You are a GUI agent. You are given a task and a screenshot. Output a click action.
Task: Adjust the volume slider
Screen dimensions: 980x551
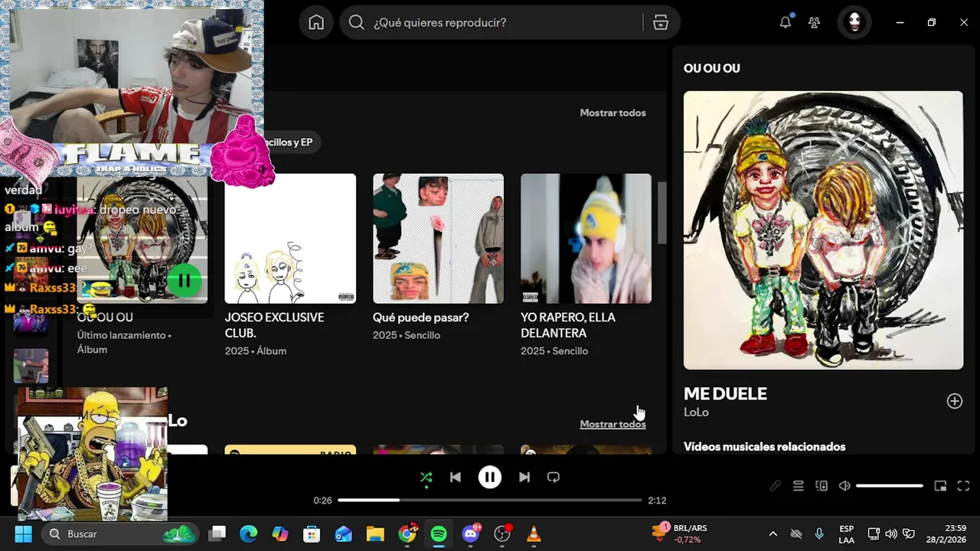[x=890, y=486]
